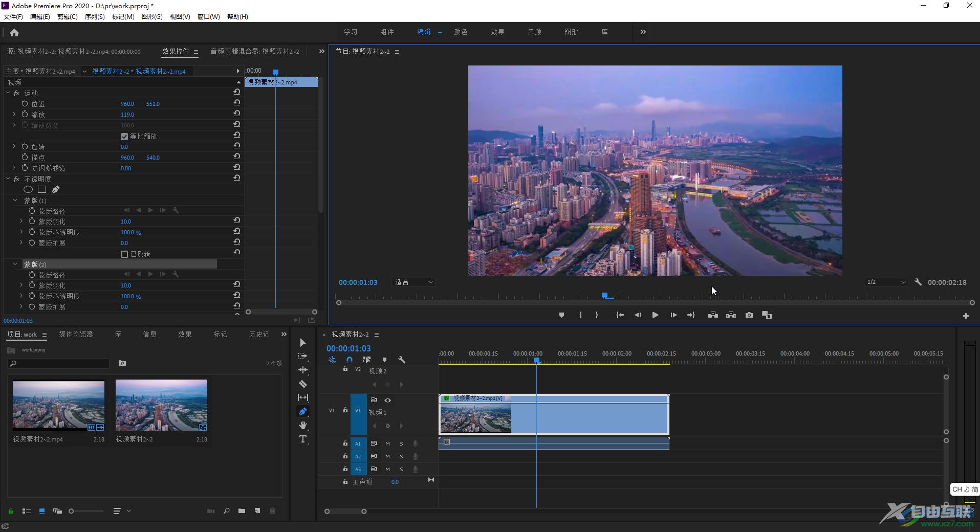Screen dimensions: 980x532
Task: Toggle position animation stopwatch 位置
Action: pos(25,103)
